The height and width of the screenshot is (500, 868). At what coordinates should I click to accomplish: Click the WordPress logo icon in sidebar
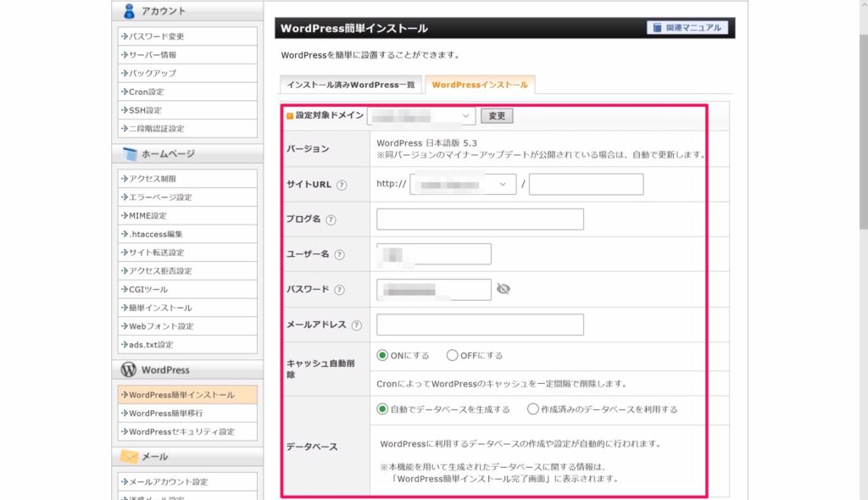pyautogui.click(x=129, y=369)
